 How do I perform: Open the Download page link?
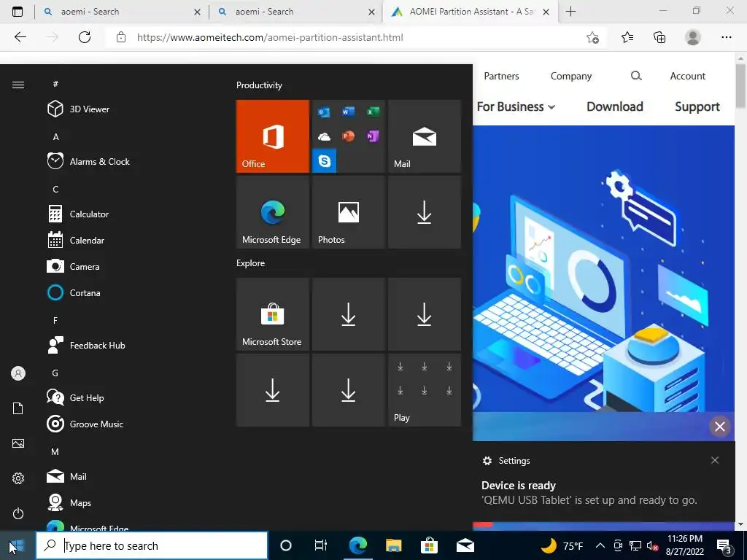click(x=614, y=106)
